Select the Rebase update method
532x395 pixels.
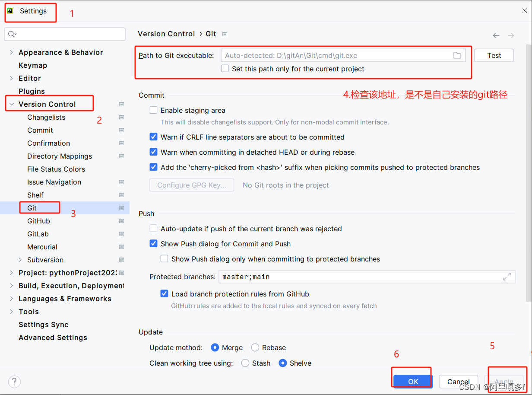click(x=255, y=347)
